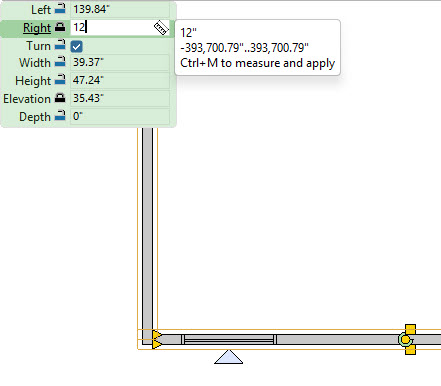Click the Elevation value field 35.43"
Viewport: 441px width, 386px height.
coord(120,98)
